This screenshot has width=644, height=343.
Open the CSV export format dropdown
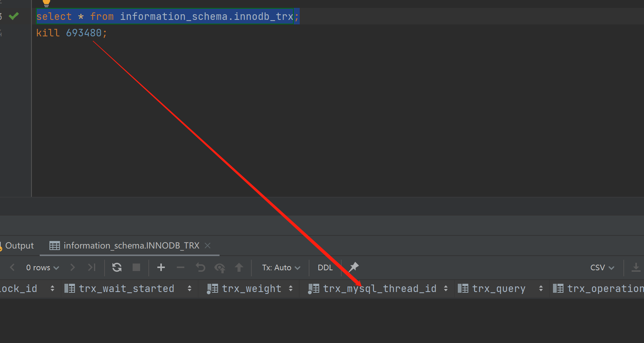602,268
